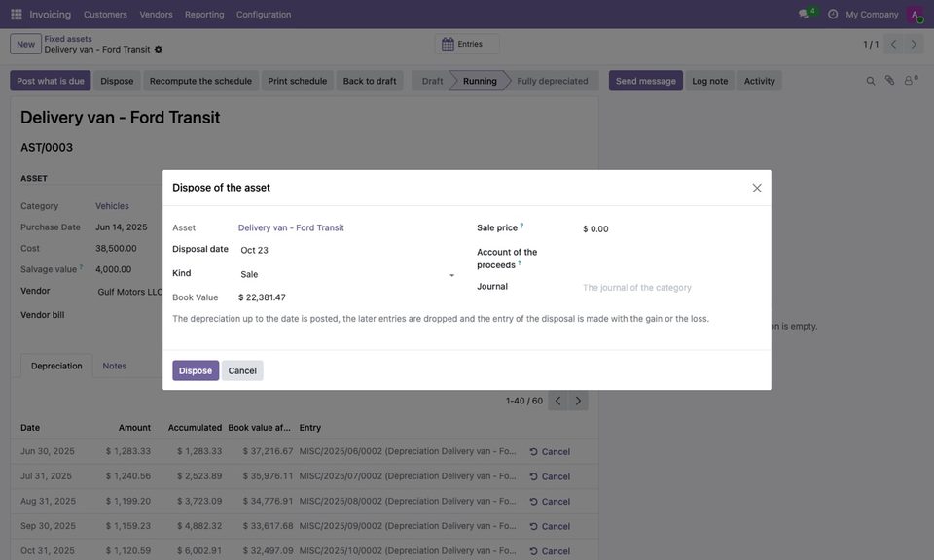Follow the Delivery van - Ford Transit asset link

click(x=291, y=227)
